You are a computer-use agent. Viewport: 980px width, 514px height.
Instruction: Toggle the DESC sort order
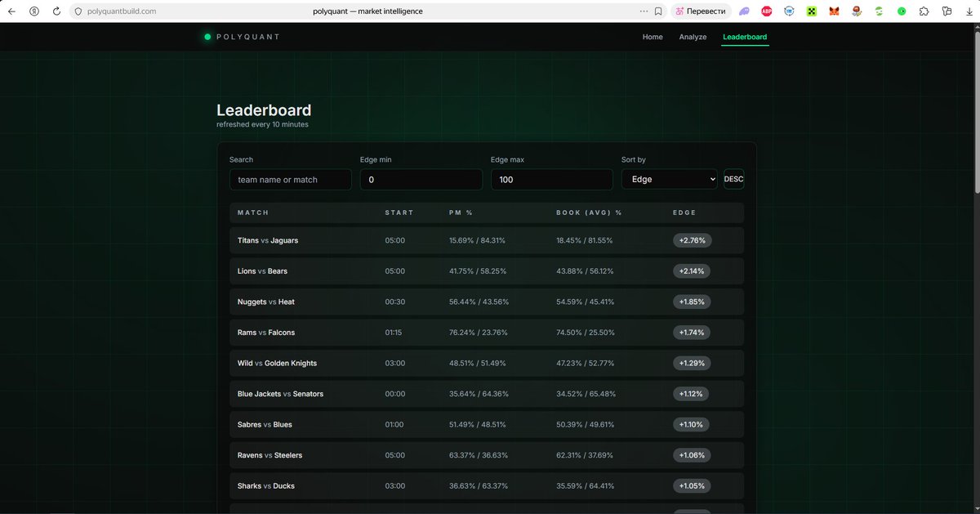733,179
